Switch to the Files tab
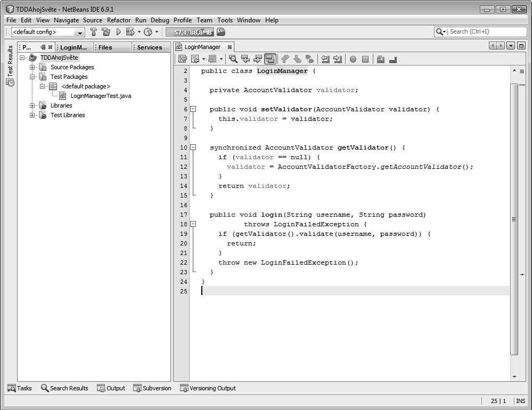 click(111, 47)
